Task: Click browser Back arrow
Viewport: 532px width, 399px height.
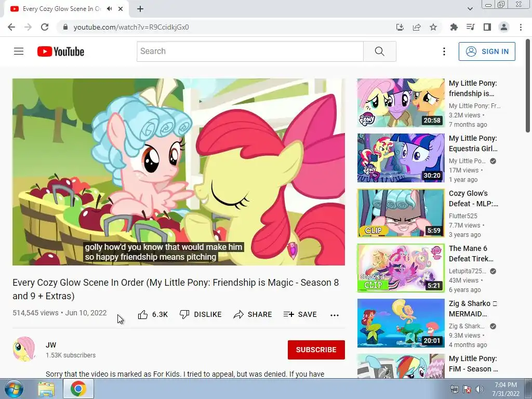Action: click(x=11, y=27)
